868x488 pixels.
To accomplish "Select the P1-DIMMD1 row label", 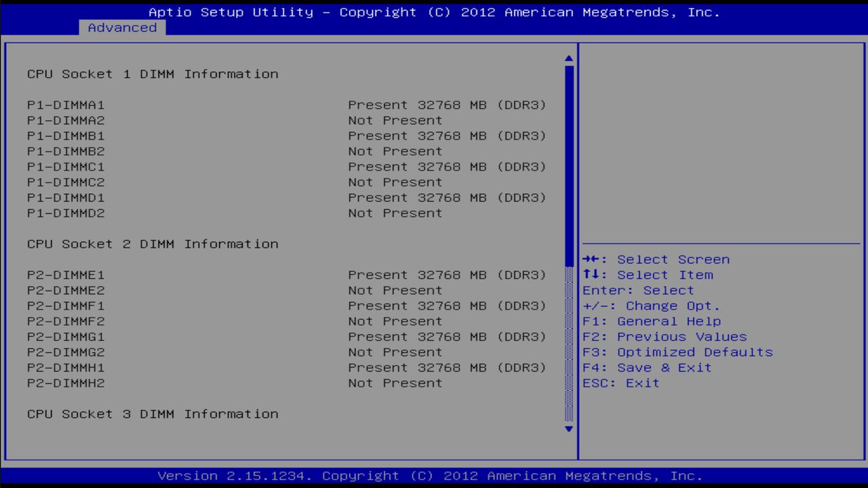I will click(66, 198).
